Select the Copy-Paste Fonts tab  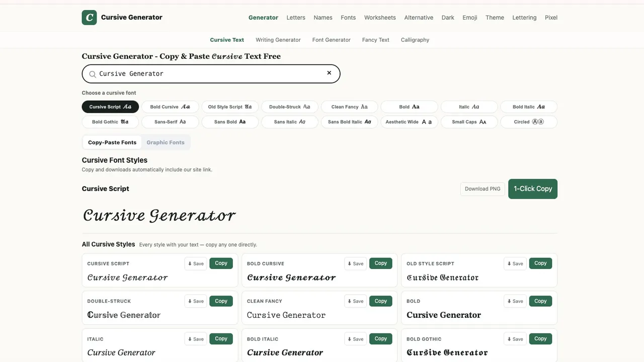pyautogui.click(x=112, y=142)
